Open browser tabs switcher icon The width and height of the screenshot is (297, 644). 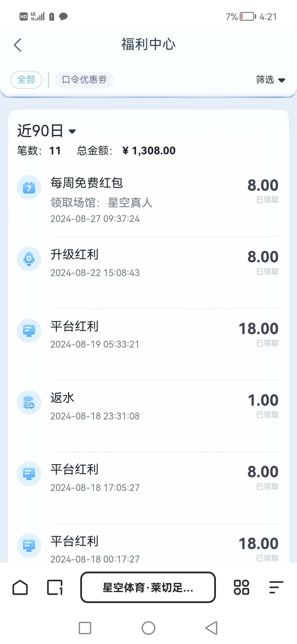pos(55,587)
